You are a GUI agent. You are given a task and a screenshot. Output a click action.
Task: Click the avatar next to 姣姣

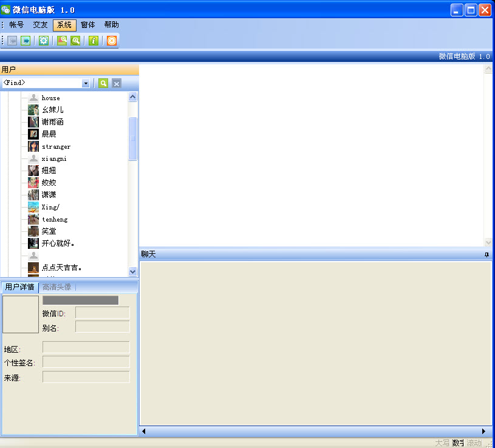pyautogui.click(x=33, y=183)
